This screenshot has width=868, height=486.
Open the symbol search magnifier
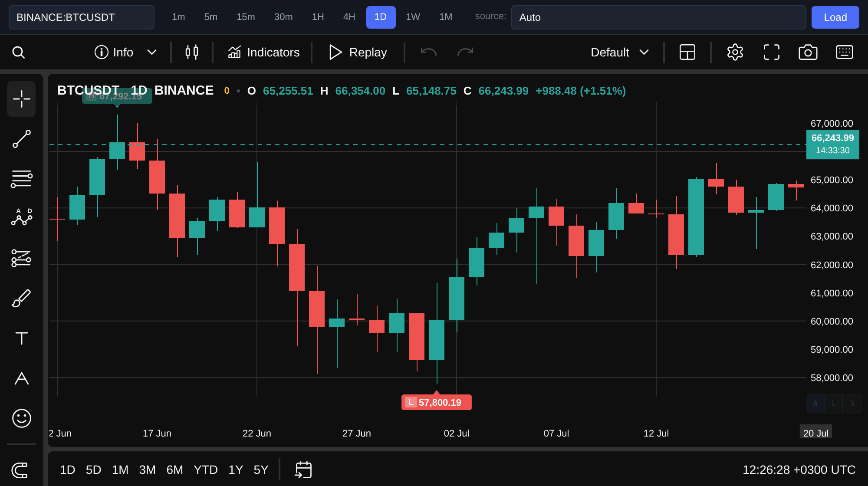click(x=18, y=53)
